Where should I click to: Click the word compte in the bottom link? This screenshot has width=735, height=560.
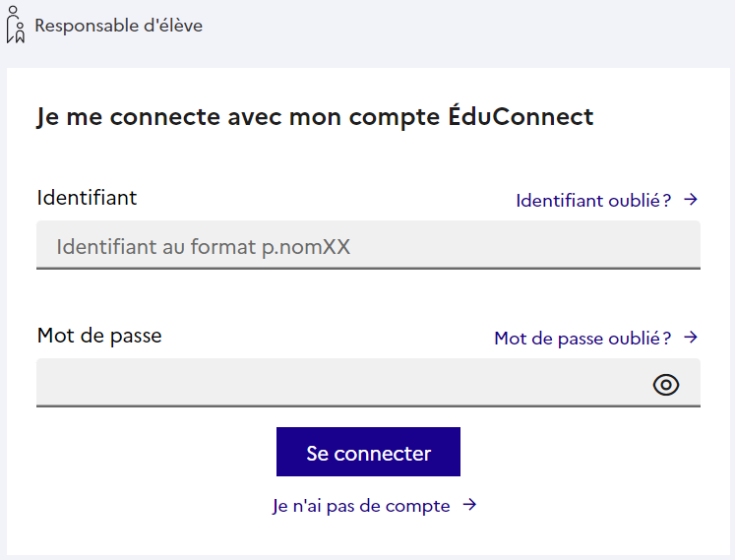pos(417,507)
